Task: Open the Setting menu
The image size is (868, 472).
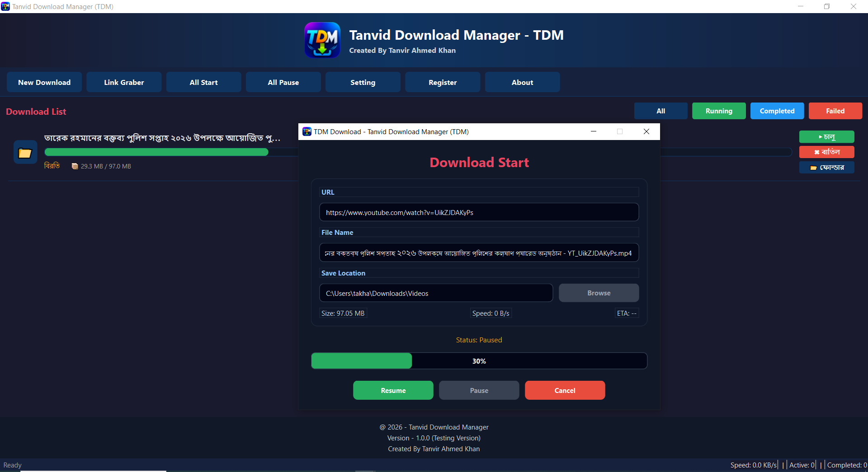Action: [363, 82]
